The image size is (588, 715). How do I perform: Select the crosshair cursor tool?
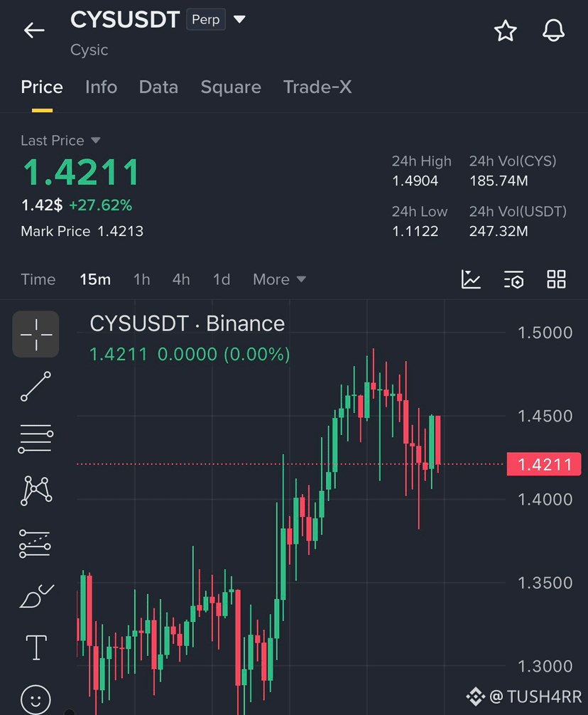tap(36, 334)
